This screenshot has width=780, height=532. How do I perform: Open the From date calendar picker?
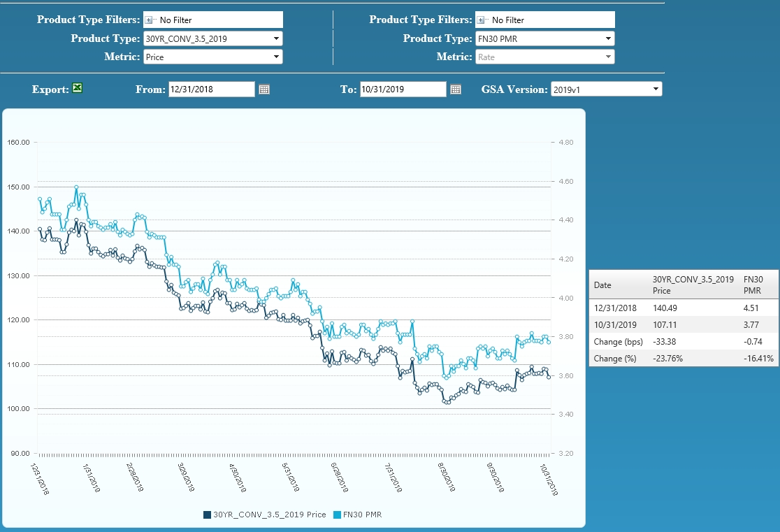(264, 89)
